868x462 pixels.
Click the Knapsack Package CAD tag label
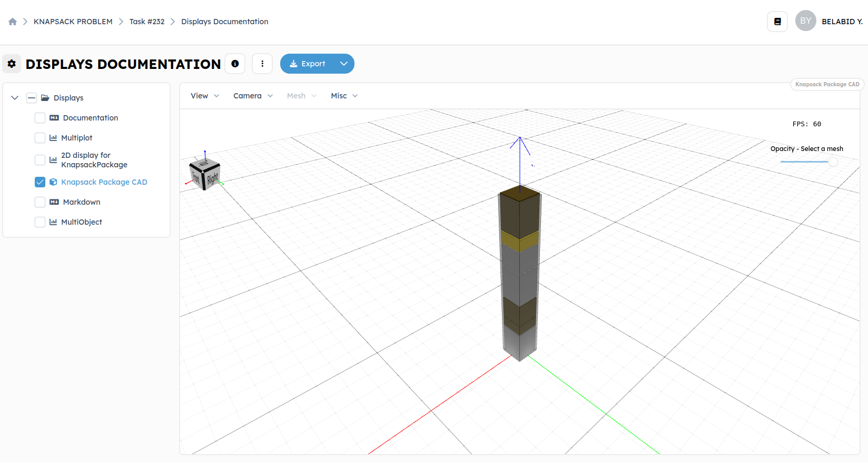(827, 84)
